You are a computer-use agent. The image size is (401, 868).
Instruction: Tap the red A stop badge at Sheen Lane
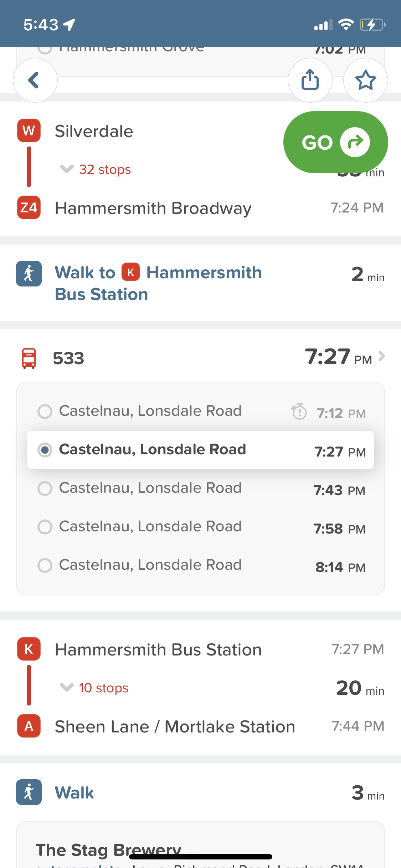[x=29, y=726]
